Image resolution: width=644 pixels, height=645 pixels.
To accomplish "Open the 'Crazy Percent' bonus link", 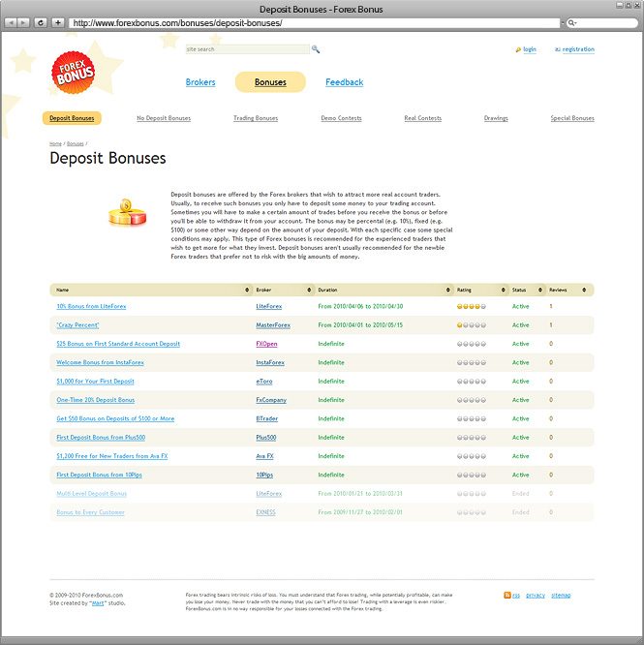I will coord(77,325).
